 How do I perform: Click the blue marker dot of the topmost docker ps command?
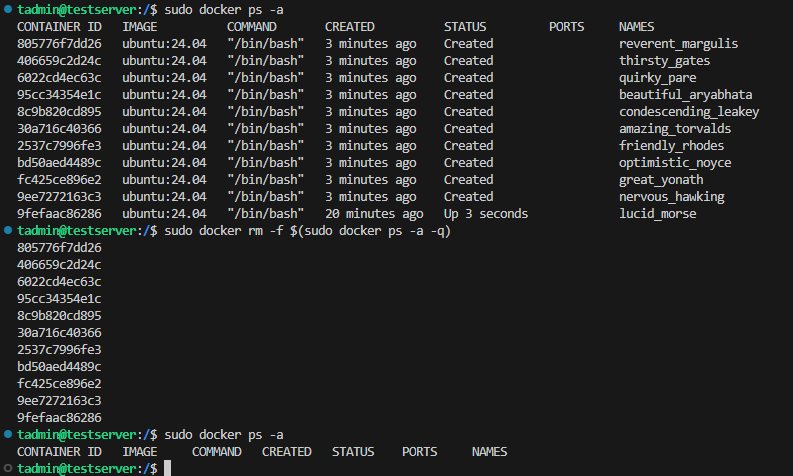coord(8,9)
